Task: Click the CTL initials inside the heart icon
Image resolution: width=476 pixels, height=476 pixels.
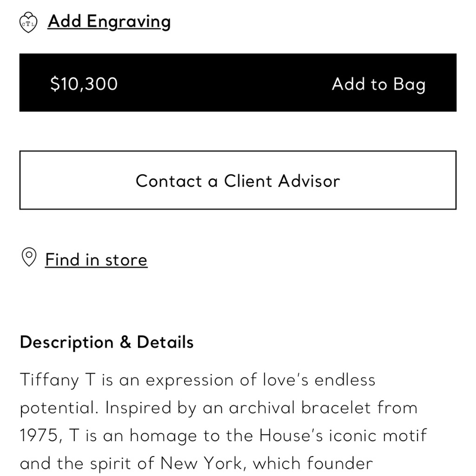Action: pos(28,24)
